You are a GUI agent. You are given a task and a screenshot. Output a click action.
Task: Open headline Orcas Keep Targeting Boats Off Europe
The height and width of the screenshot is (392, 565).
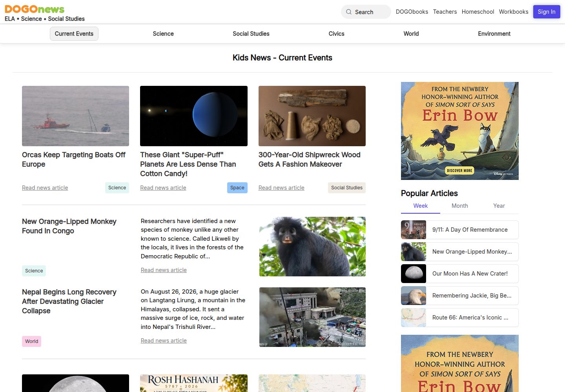point(74,160)
